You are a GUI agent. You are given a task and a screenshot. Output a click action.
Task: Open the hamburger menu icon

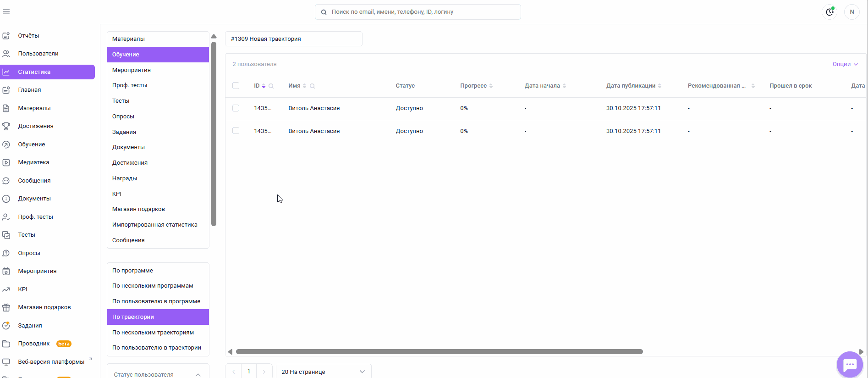click(6, 12)
